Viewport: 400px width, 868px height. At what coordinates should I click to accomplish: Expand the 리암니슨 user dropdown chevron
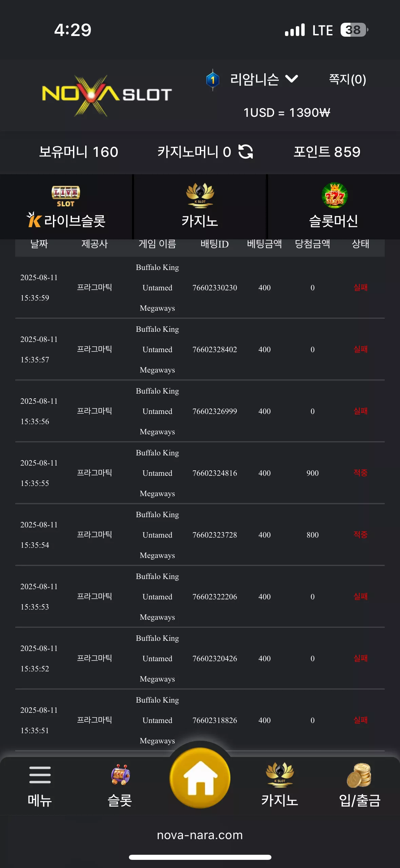[x=291, y=79]
